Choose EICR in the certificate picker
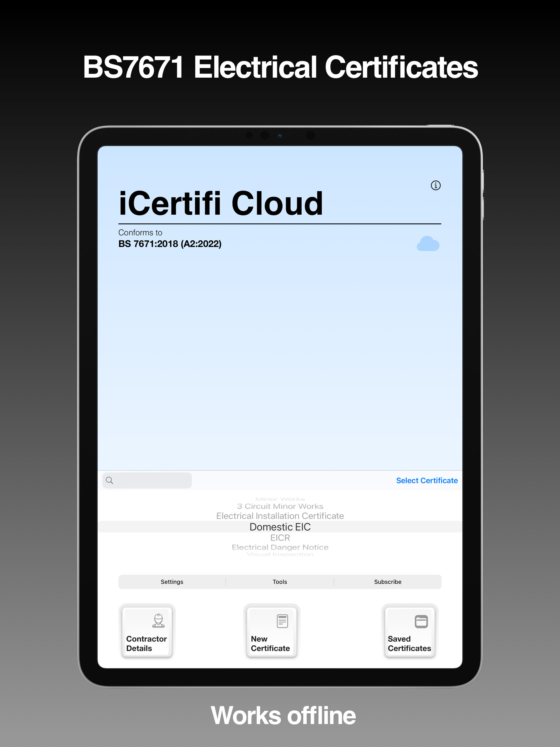Image resolution: width=560 pixels, height=747 pixels. (x=280, y=538)
